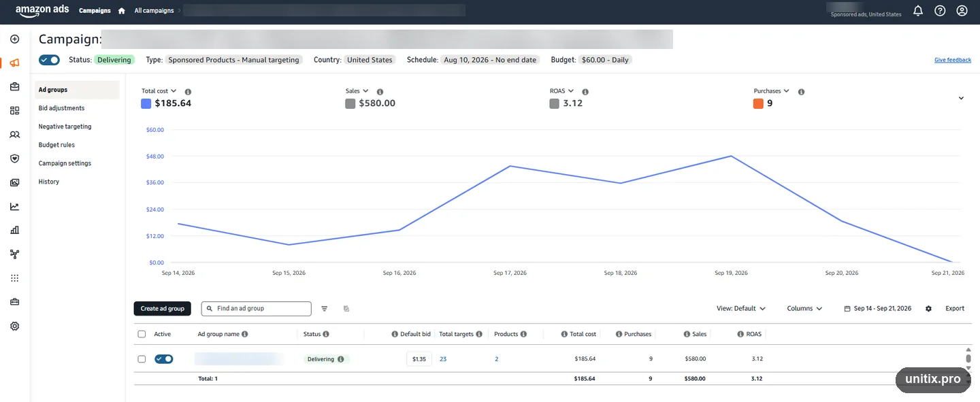Toggle the ad group active switch
980x402 pixels.
(164, 359)
